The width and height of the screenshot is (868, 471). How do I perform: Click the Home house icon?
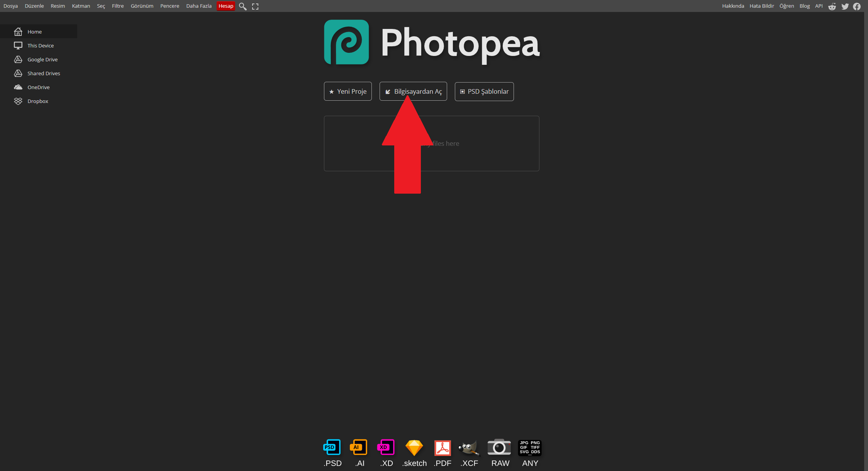coord(18,32)
